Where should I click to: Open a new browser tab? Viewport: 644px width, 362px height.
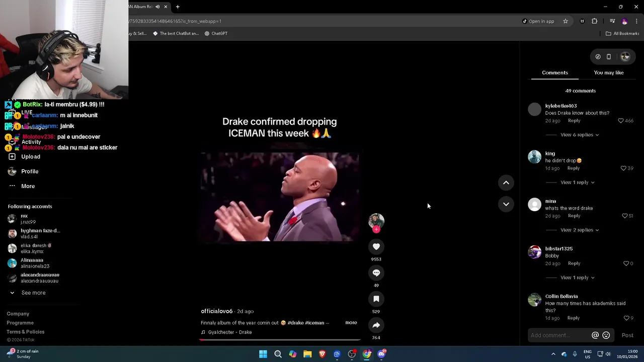tap(178, 7)
